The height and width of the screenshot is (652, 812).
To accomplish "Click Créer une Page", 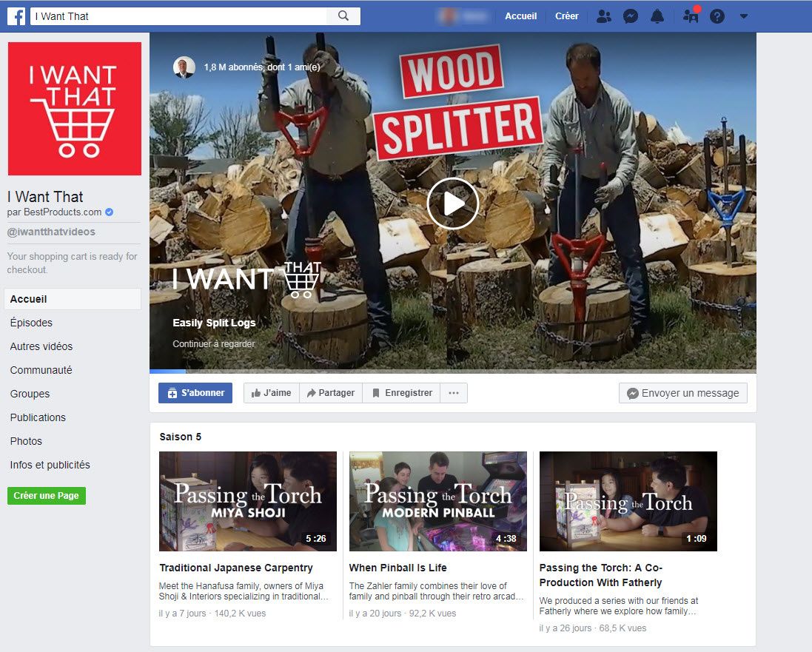I will tap(47, 496).
